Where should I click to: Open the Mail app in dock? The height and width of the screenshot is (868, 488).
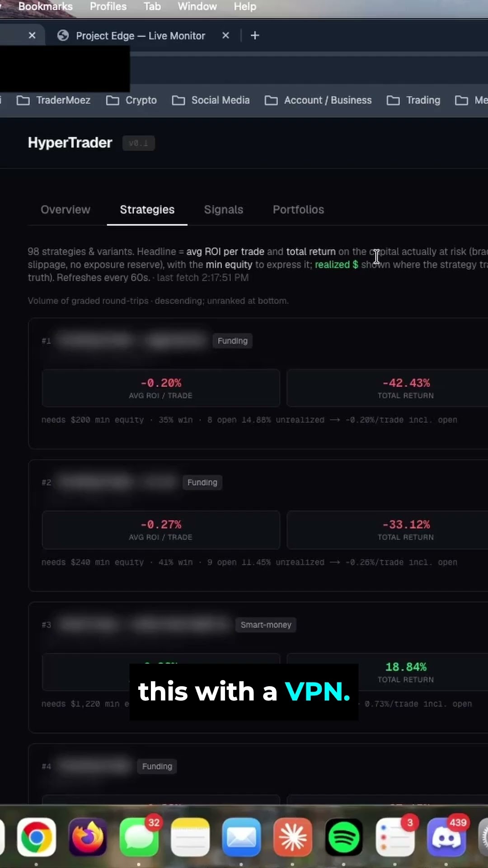[x=241, y=837]
